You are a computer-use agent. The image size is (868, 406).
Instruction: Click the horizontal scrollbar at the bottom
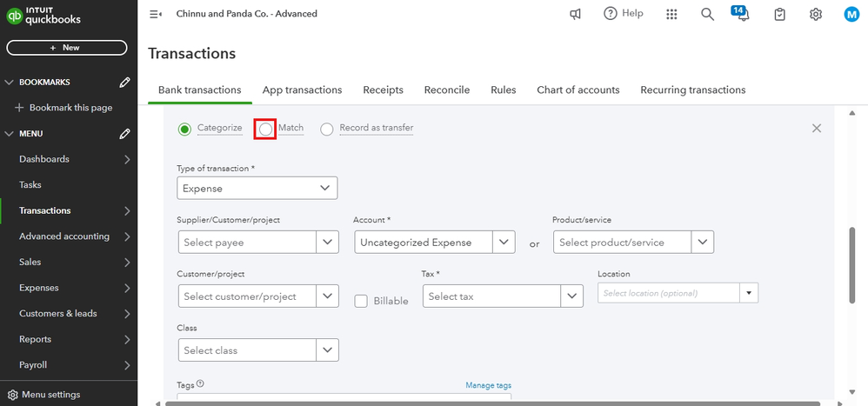tap(487, 403)
